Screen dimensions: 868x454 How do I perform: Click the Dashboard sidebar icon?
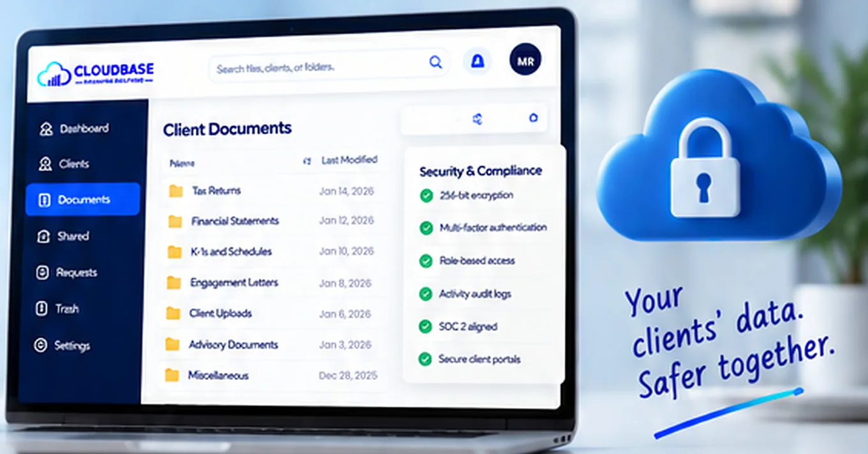pyautogui.click(x=45, y=129)
